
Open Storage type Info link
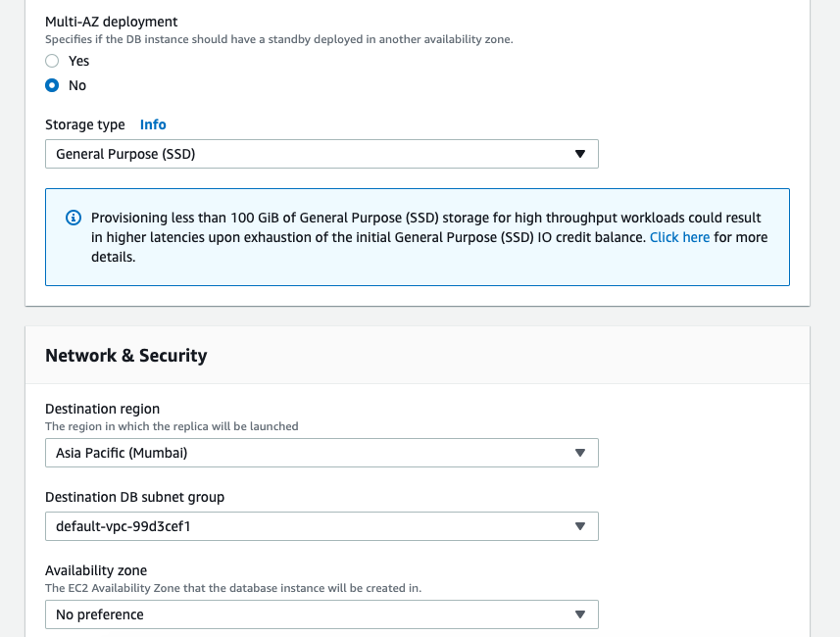pos(153,124)
